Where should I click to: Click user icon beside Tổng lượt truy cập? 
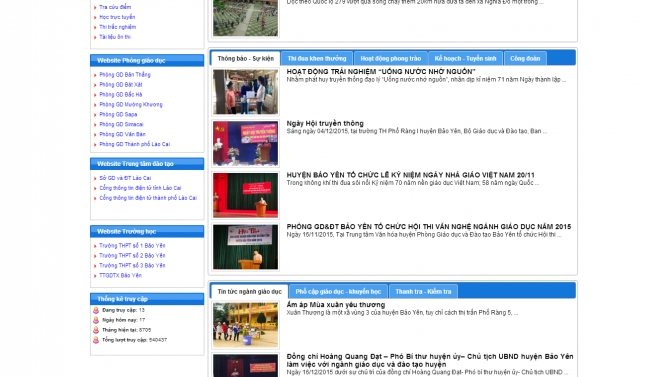[x=96, y=340]
